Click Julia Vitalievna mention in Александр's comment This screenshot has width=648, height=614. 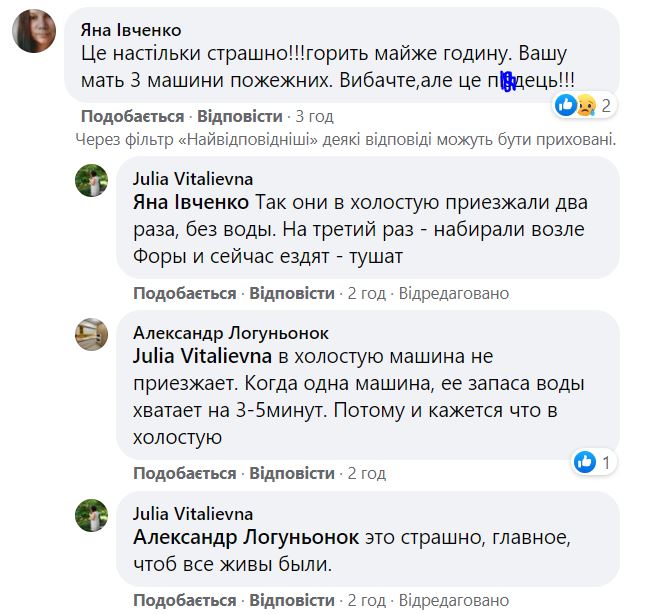click(203, 355)
